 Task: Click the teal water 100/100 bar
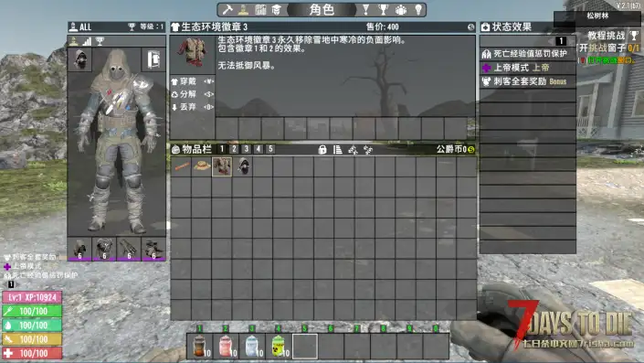(x=32, y=326)
